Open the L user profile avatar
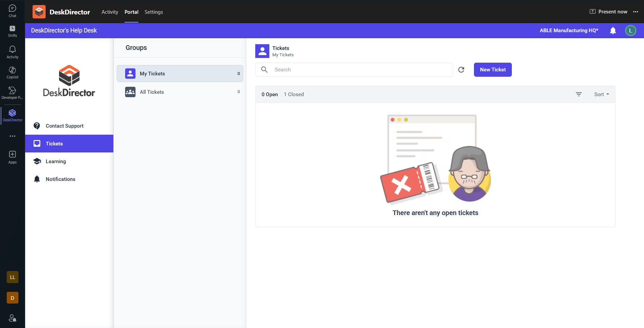The height and width of the screenshot is (328, 644). click(x=631, y=30)
